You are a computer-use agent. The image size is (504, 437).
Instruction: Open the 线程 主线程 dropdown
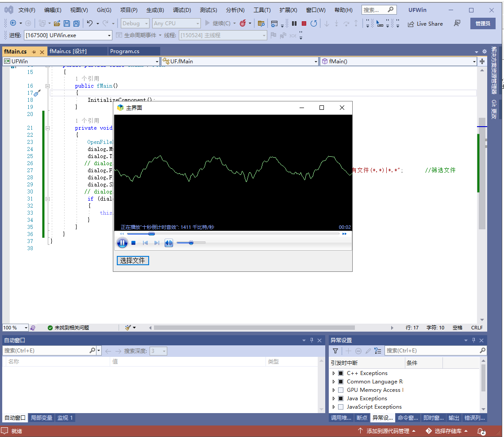[223, 35]
